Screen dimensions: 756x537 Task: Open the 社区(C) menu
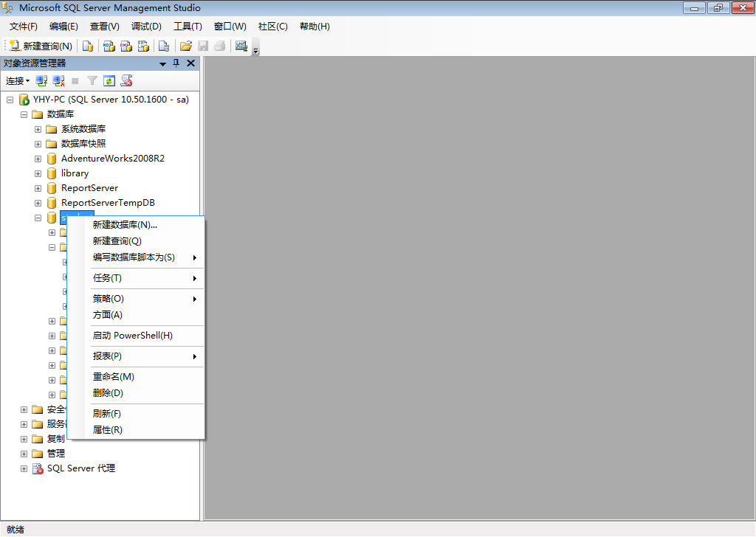(273, 27)
